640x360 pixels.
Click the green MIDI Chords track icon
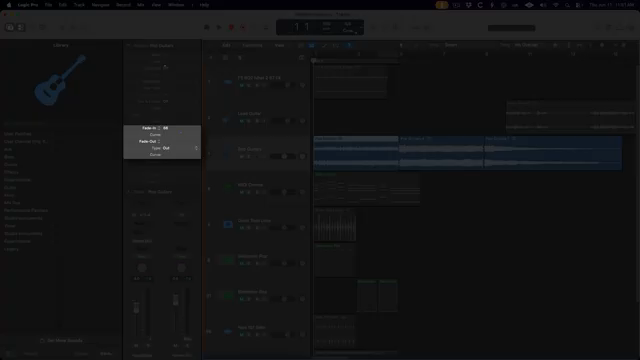pos(228,187)
